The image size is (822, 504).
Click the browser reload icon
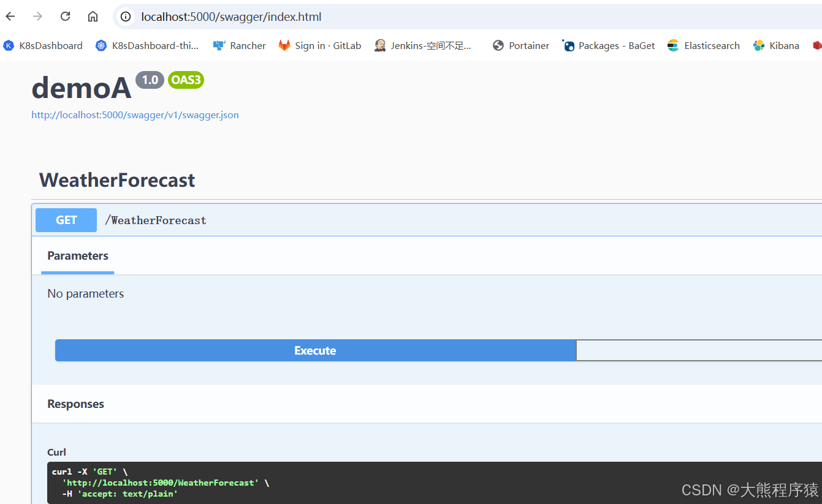pos(65,17)
